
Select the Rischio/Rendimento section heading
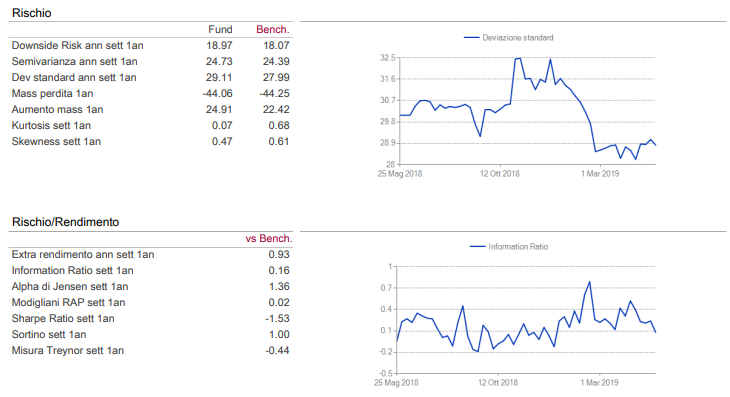tap(66, 222)
